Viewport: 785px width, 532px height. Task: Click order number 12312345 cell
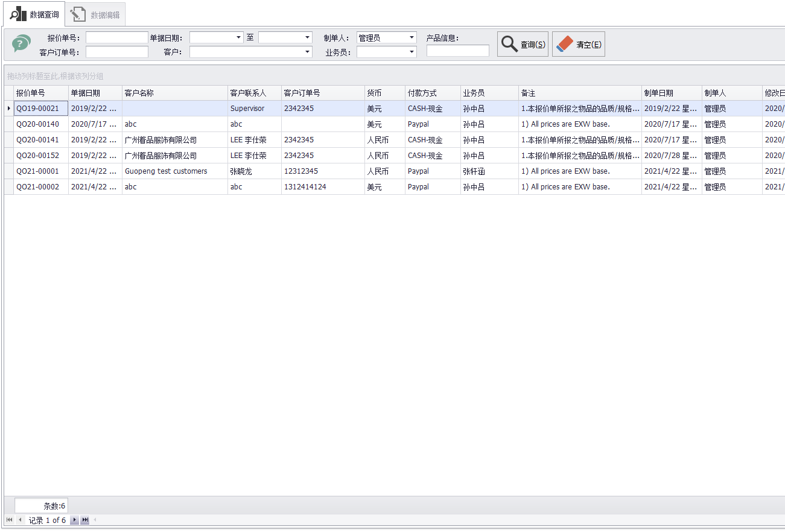click(x=323, y=171)
